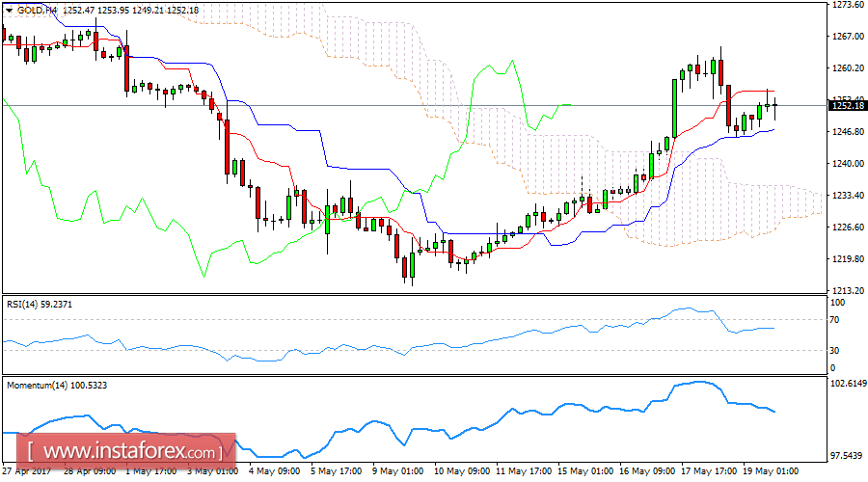Click the Momentum(14) 100.5323 indicator label
Screen dimensions: 868x482
(57, 386)
